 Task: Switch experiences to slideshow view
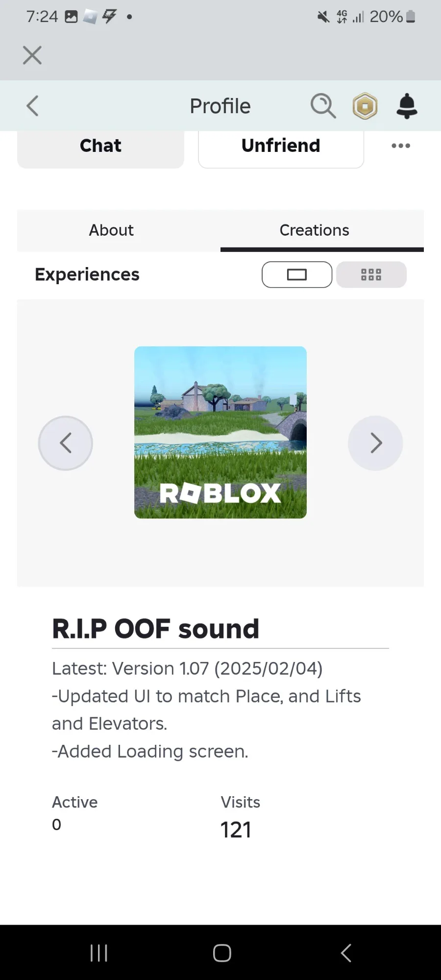click(297, 274)
